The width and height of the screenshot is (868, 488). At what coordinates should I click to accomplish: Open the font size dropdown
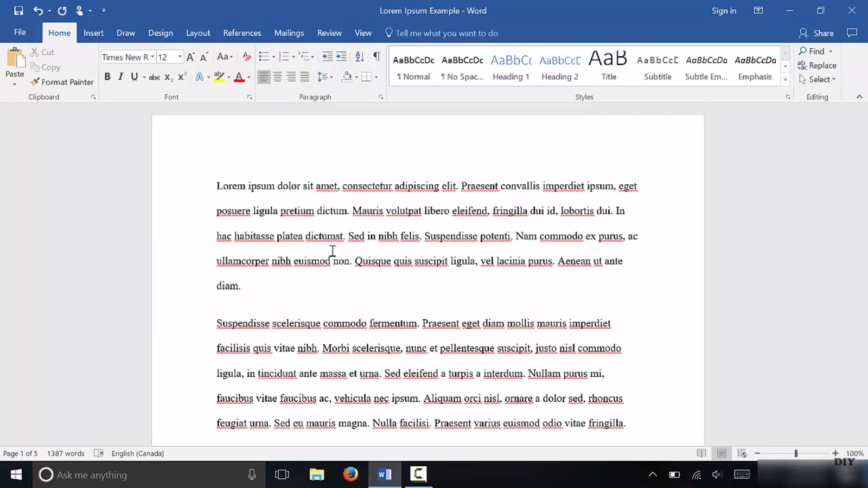[180, 57]
